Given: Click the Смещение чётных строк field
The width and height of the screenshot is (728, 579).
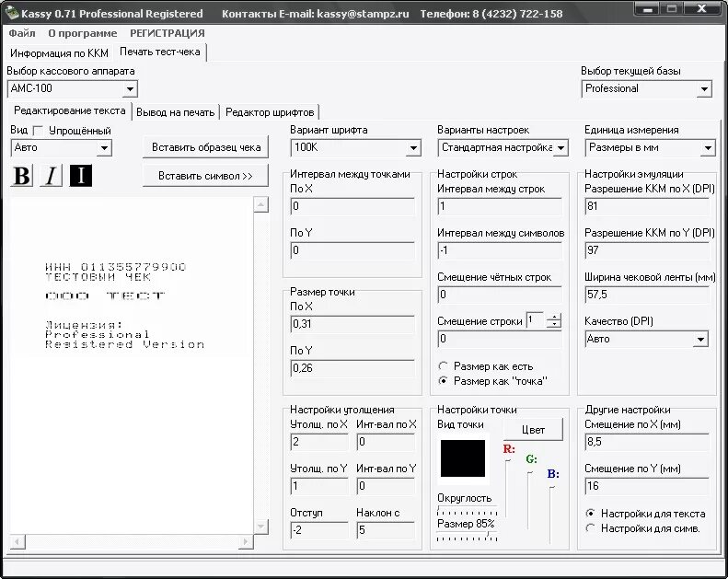Looking at the screenshot, I should (x=500, y=295).
